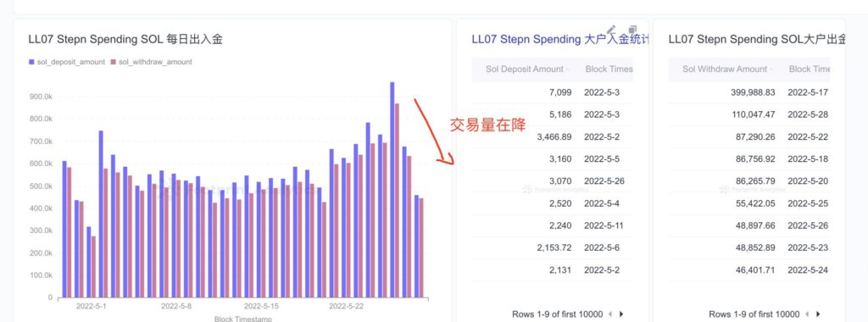Select withdraw amount cell 87,290.26
Image resolution: width=868 pixels, height=322 pixels.
755,136
